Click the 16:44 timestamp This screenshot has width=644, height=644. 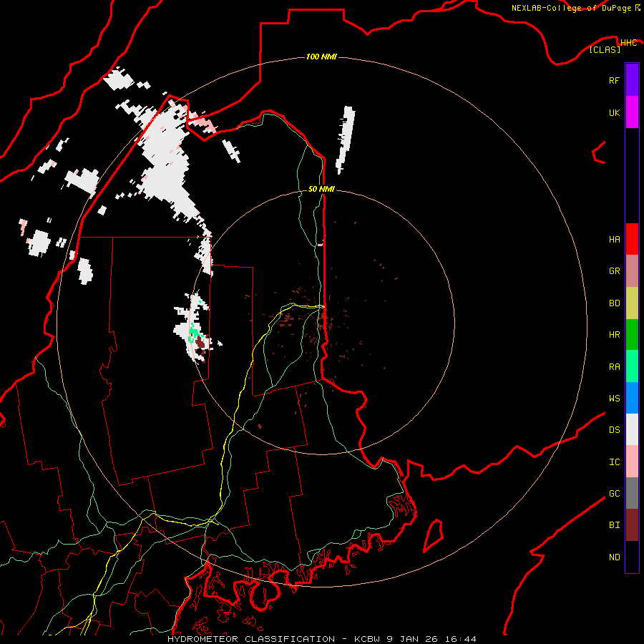[x=462, y=639]
